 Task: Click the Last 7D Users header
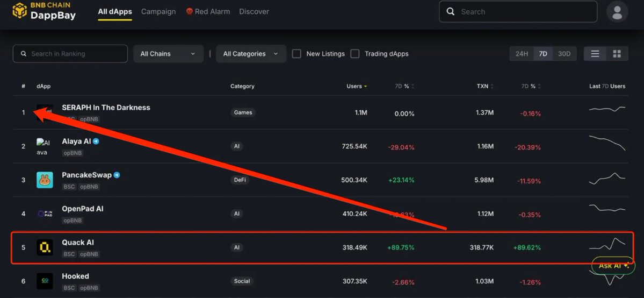607,87
